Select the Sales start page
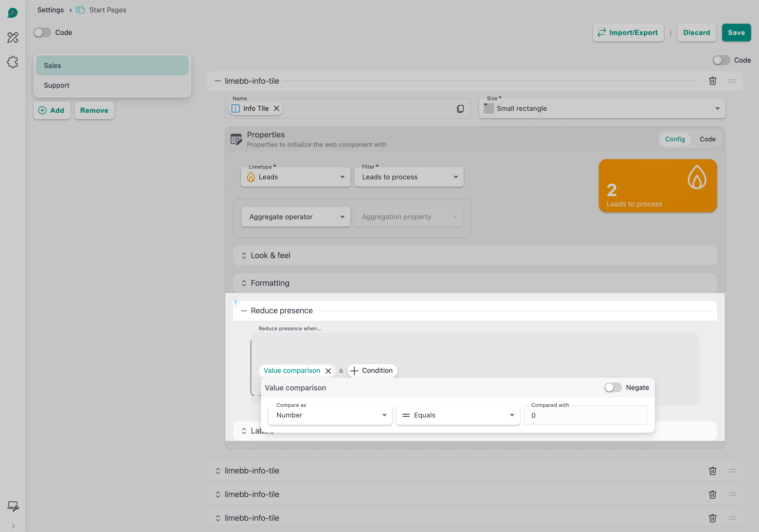Screen dimensions: 759x532 pos(112,66)
